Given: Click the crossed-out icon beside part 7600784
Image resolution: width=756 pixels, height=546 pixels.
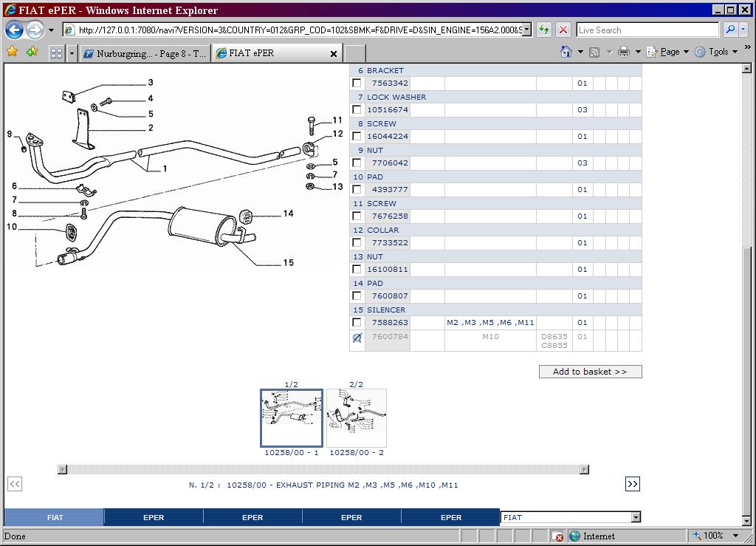Looking at the screenshot, I should [x=357, y=338].
